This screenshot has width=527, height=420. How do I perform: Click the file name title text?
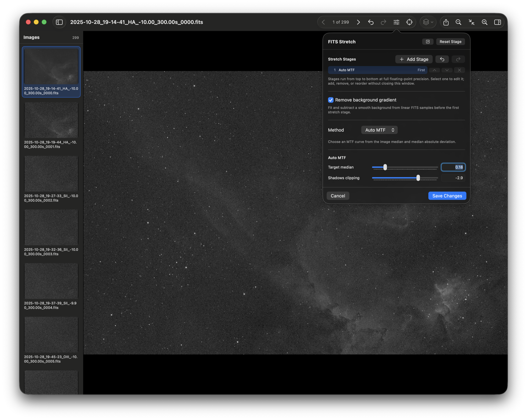coord(137,22)
